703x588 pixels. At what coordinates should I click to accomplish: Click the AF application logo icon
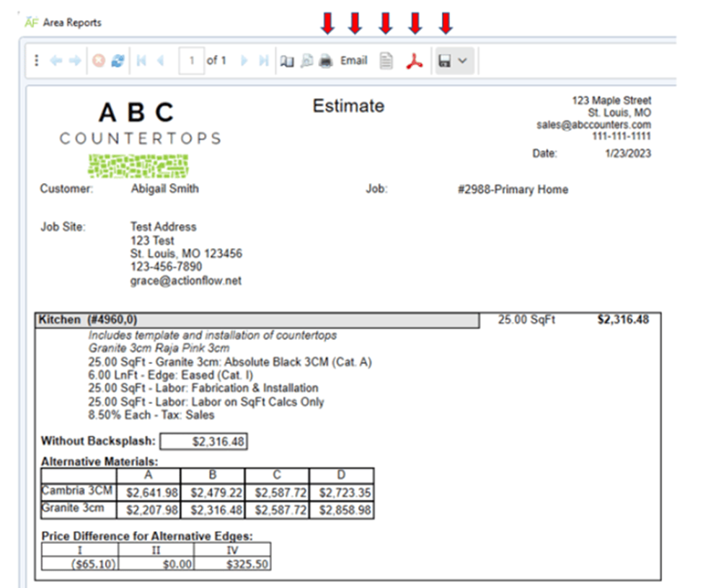coord(31,22)
